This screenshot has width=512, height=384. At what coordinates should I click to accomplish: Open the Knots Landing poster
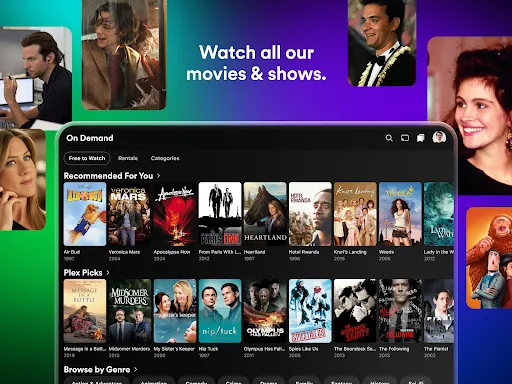(355, 214)
